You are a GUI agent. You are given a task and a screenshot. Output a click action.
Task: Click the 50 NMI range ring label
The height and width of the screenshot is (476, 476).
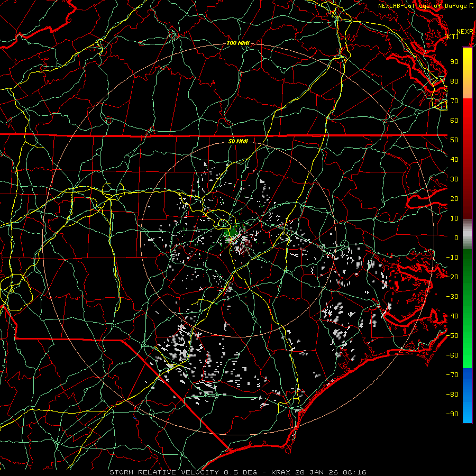tap(238, 141)
